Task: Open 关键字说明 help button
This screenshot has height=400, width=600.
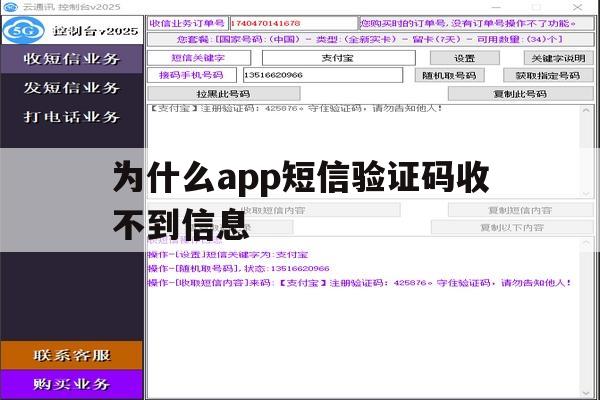Action: (558, 58)
